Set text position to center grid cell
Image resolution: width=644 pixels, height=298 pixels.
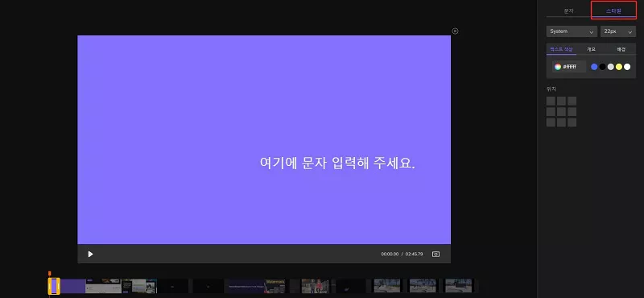click(561, 112)
